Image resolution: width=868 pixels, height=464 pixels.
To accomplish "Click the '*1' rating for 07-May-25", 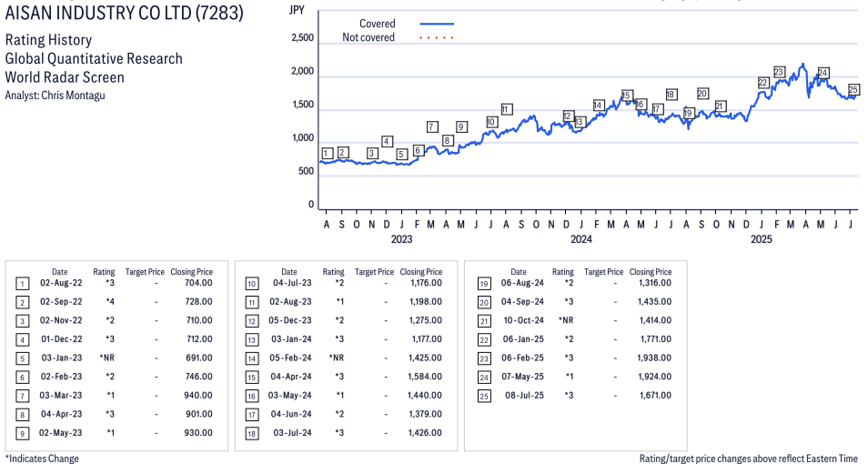I will point(569,377).
